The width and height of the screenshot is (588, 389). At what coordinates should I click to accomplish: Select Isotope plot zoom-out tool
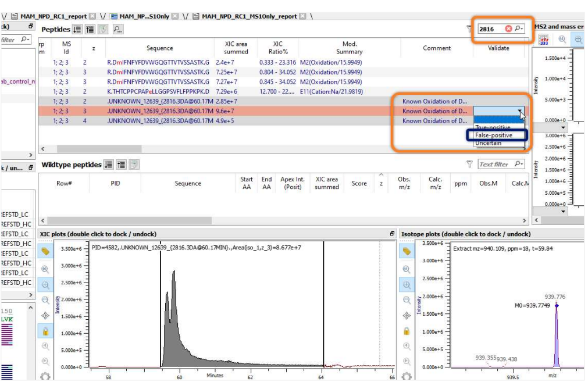pyautogui.click(x=407, y=300)
